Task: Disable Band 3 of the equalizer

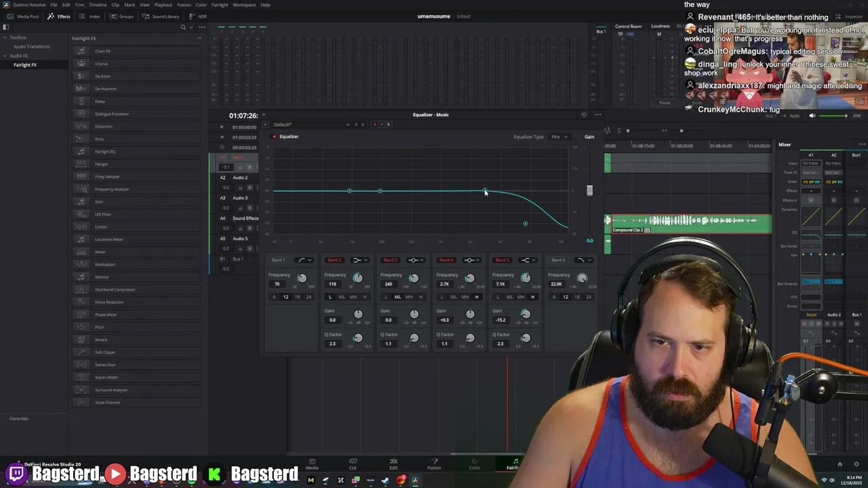Action: [x=390, y=260]
